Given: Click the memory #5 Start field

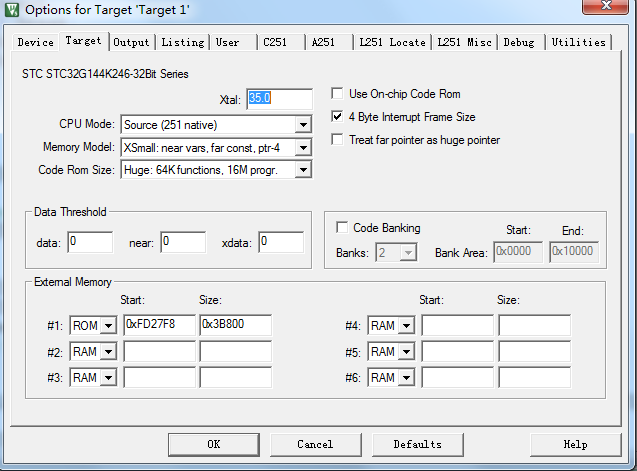Looking at the screenshot, I should click(458, 351).
